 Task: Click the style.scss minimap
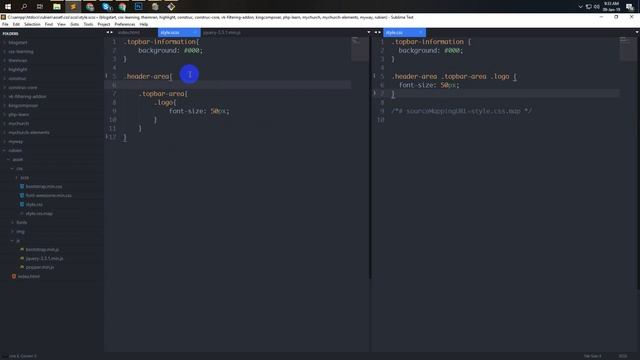click(x=360, y=49)
